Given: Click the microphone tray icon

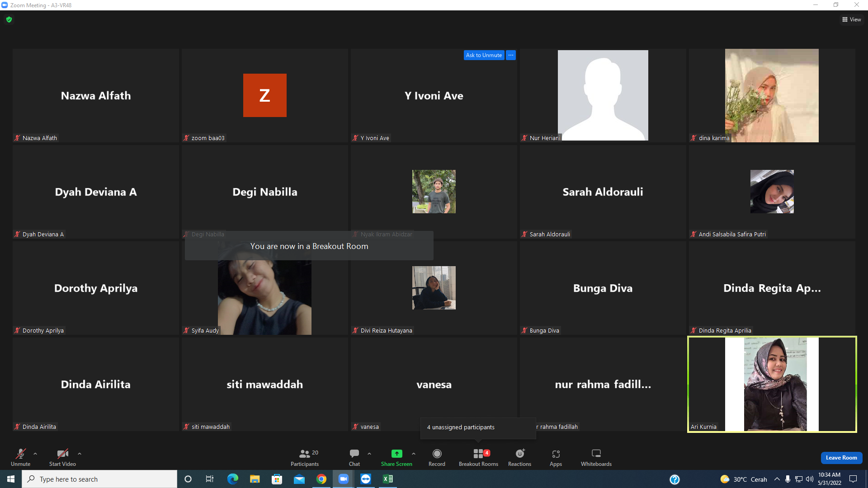Looking at the screenshot, I should (788, 479).
